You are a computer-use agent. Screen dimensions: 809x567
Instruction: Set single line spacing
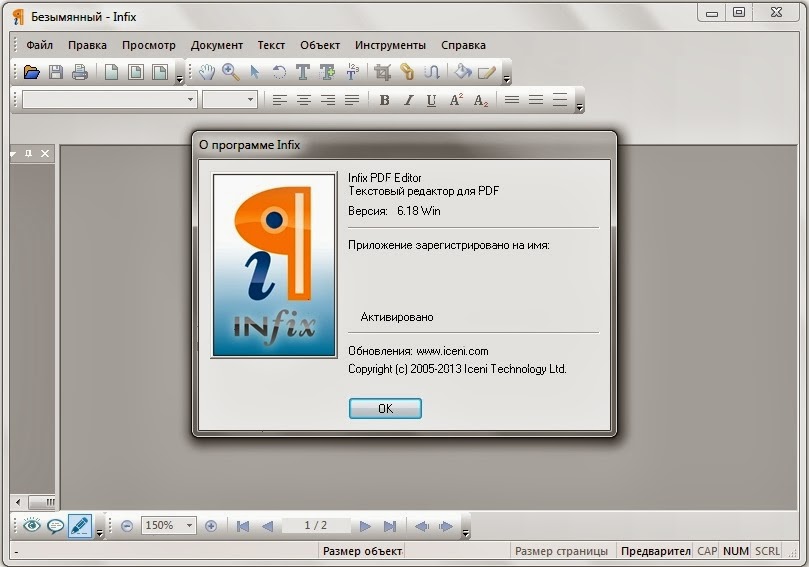[x=512, y=100]
